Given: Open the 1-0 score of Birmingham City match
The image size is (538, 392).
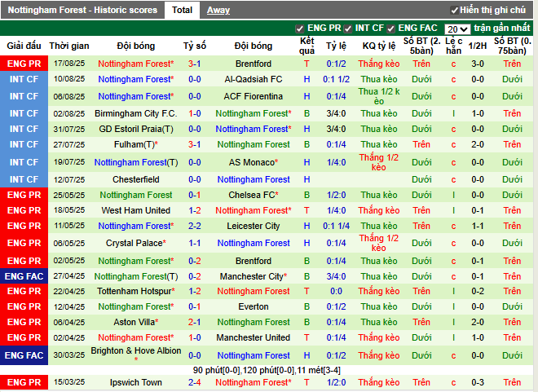Looking at the screenshot, I should click(x=195, y=113).
